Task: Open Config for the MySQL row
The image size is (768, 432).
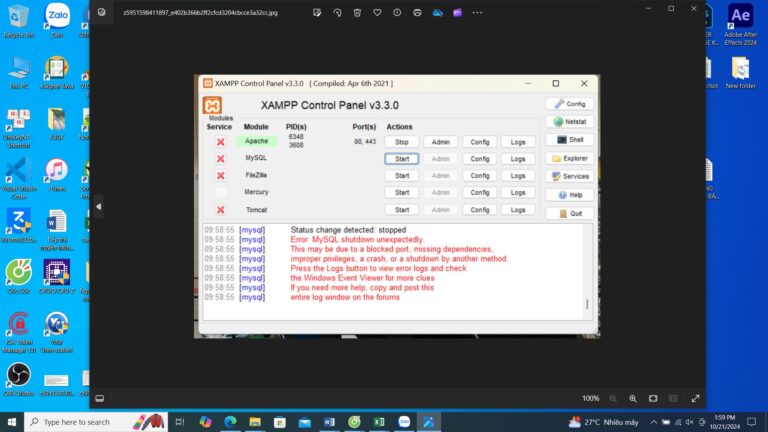Action: point(480,159)
